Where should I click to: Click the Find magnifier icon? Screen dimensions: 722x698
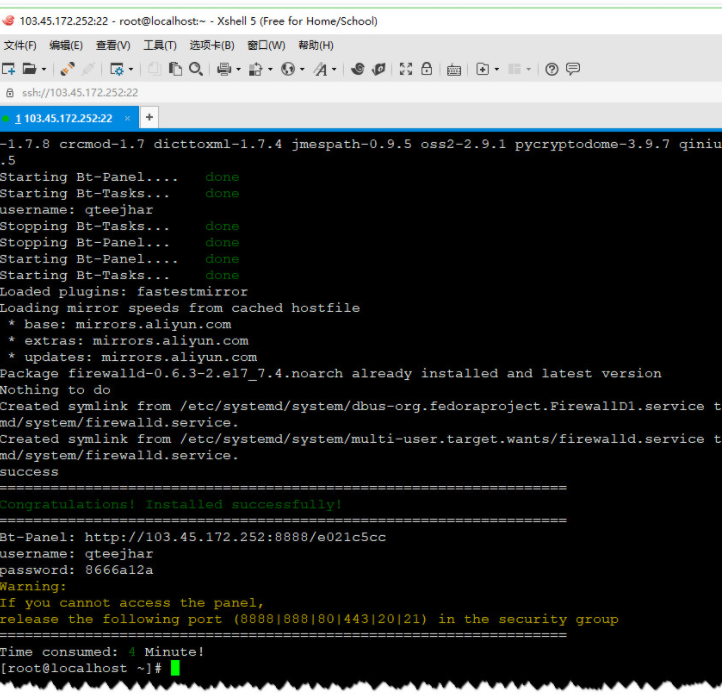196,69
